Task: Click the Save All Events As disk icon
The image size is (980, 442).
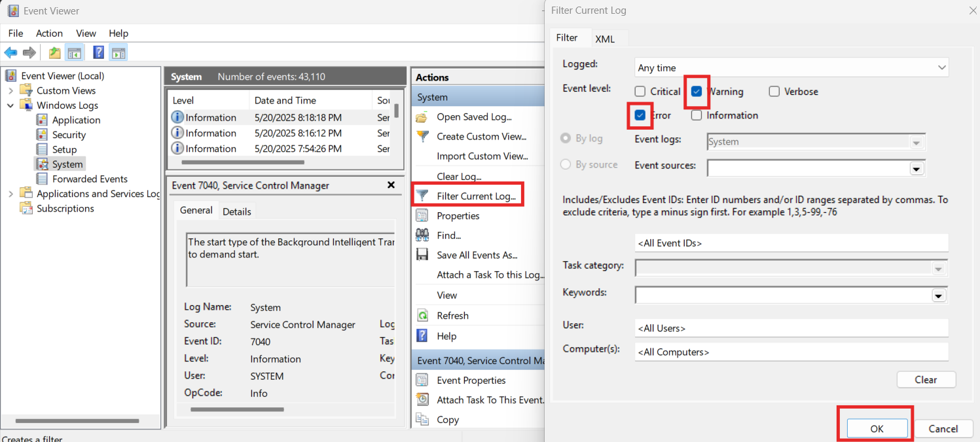Action: click(x=424, y=255)
